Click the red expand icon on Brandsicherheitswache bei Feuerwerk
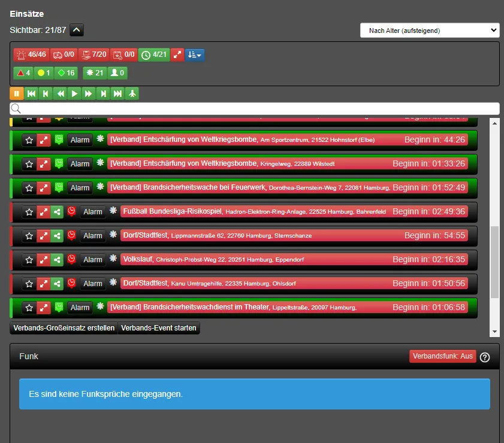 (43, 188)
